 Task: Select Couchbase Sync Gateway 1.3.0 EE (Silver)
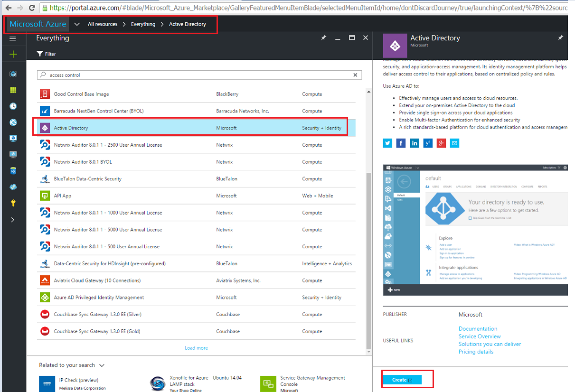(196, 315)
